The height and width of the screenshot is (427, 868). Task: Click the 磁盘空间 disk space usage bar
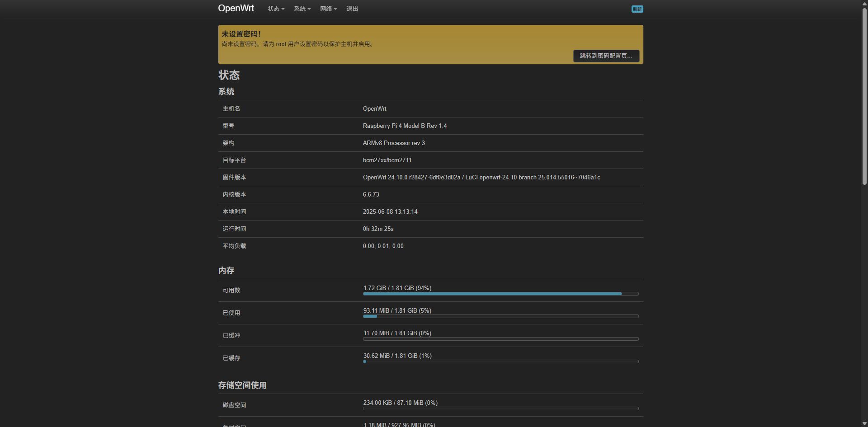[x=500, y=408]
